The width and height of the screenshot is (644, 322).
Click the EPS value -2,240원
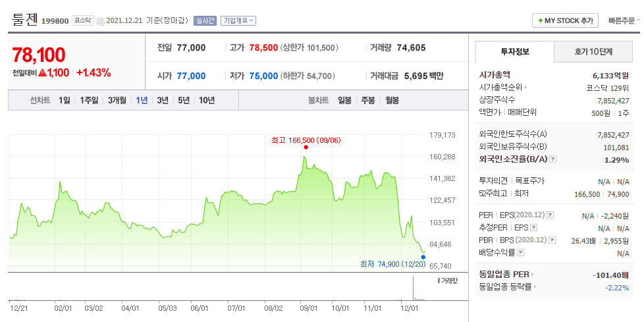615,215
